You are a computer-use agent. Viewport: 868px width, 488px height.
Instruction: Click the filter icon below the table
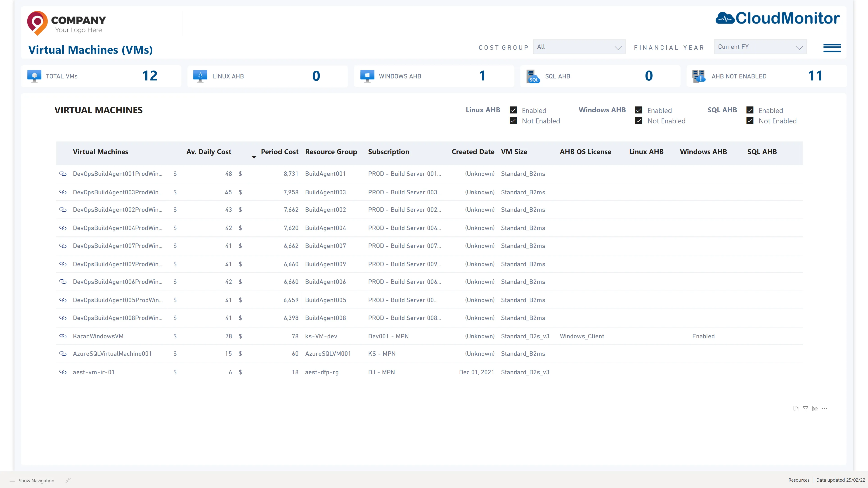click(805, 408)
